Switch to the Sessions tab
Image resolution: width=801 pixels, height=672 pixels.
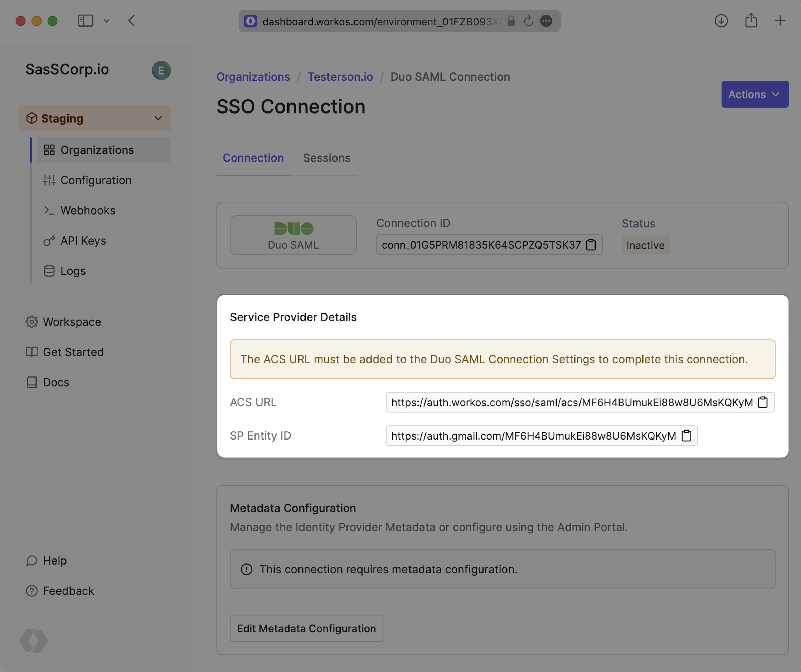[x=326, y=158]
